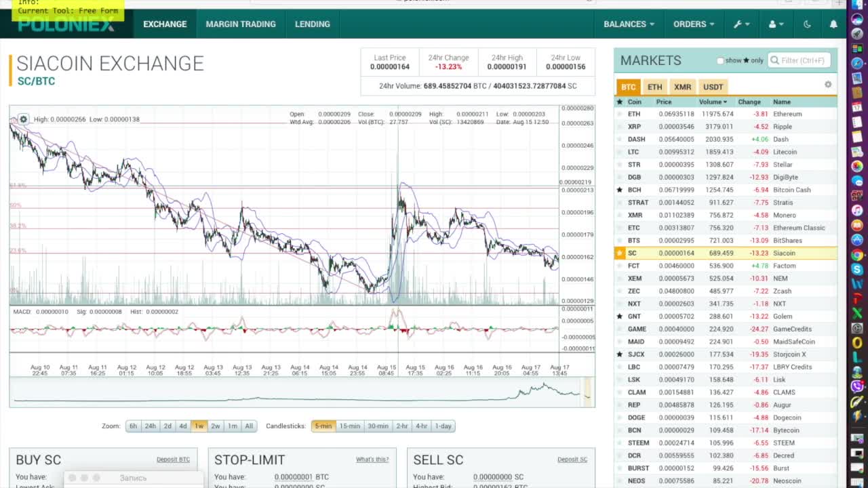Screen dimensions: 868x488
Task: Open the user account menu
Action: click(775, 24)
